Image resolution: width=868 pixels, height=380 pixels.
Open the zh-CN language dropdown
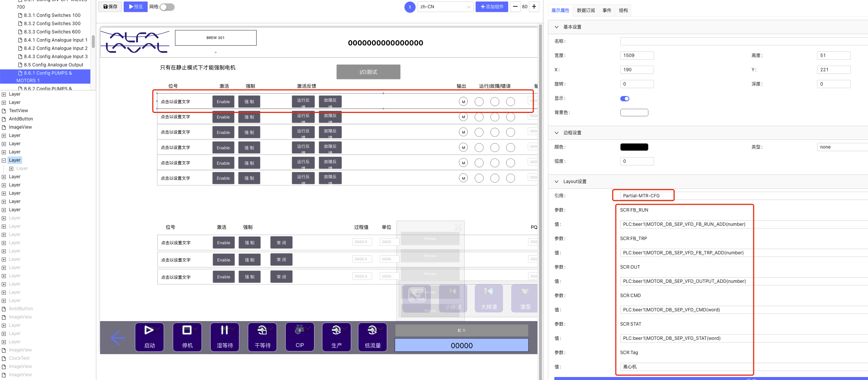point(445,7)
